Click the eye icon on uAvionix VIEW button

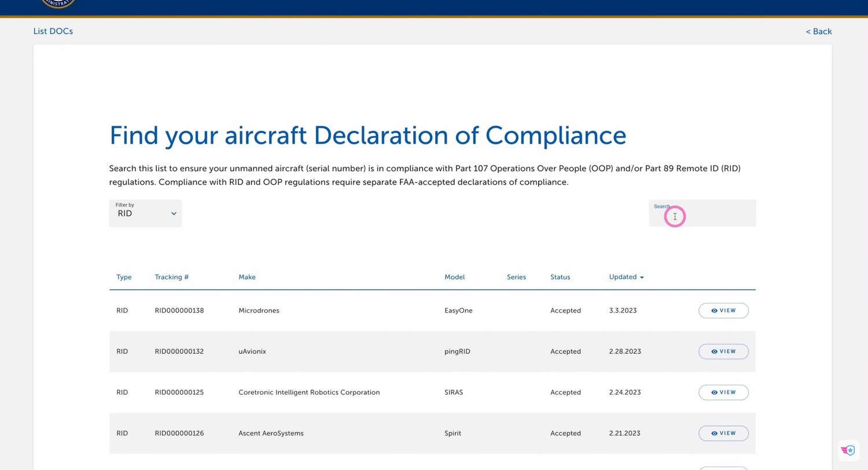(x=713, y=351)
